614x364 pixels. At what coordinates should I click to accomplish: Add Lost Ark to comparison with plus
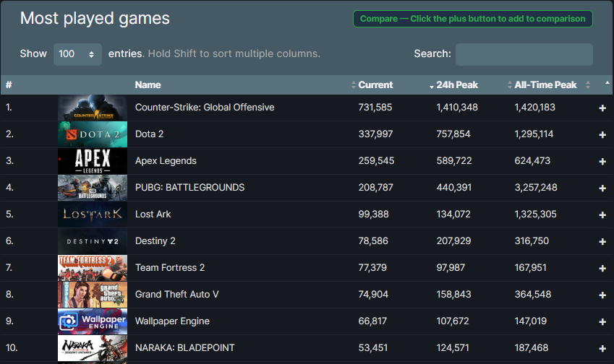[x=602, y=214]
